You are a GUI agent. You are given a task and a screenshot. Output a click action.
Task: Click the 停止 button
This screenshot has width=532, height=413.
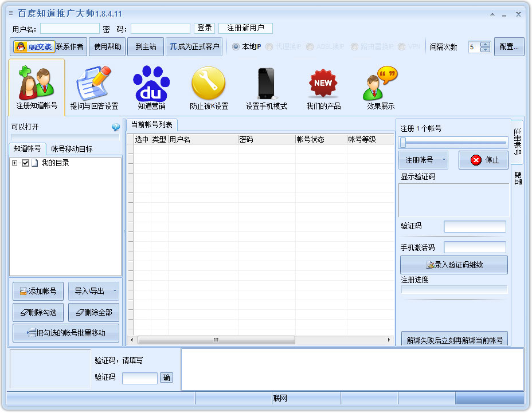(x=483, y=160)
